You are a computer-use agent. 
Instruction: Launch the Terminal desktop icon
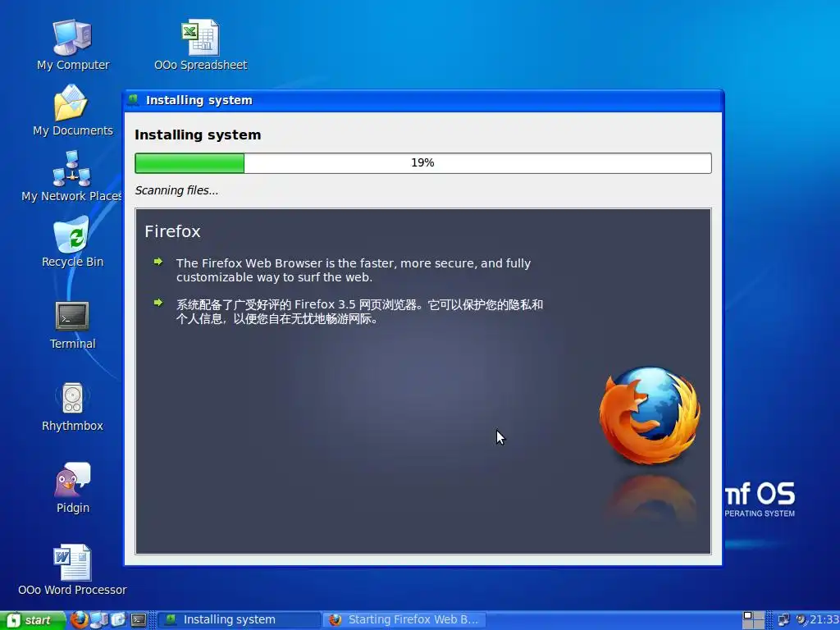click(x=72, y=325)
